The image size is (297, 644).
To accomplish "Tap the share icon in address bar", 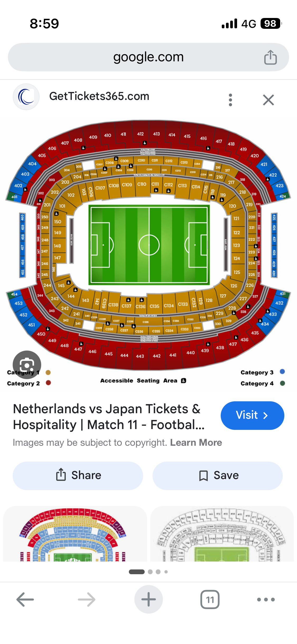I will [x=270, y=57].
